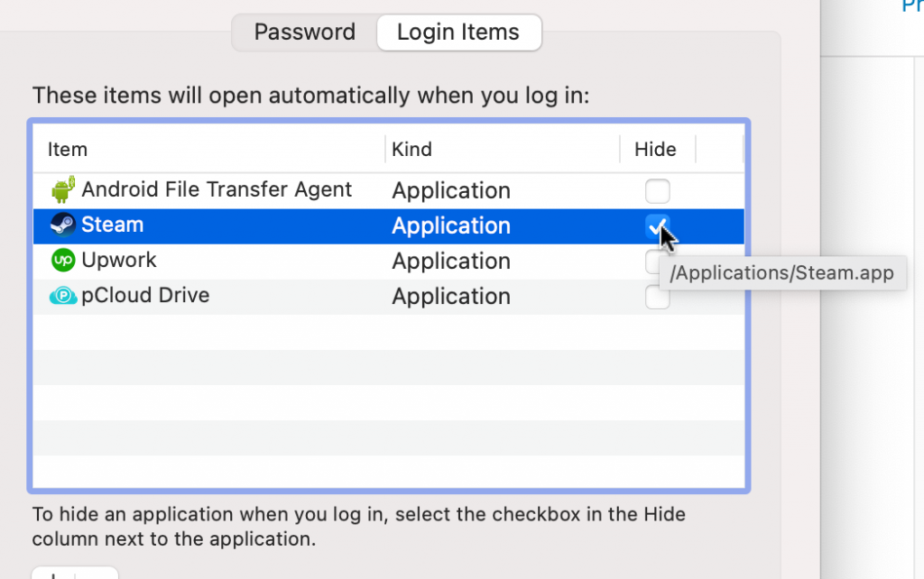Select the Steam item name
The image size is (924, 579).
(x=113, y=225)
